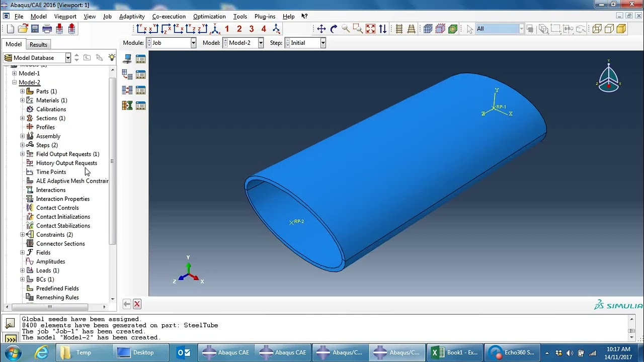Click the Print icon in toolbar

point(47,29)
